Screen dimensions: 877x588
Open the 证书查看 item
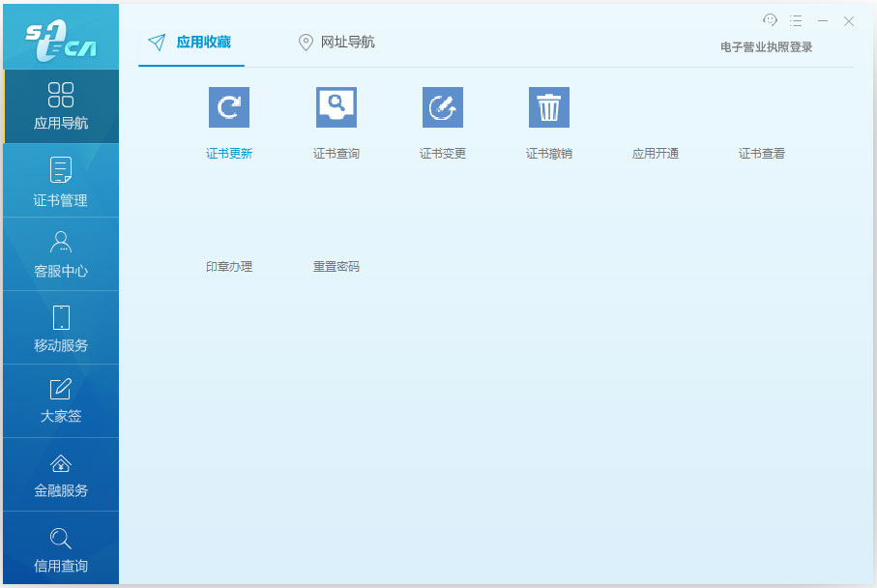point(761,154)
